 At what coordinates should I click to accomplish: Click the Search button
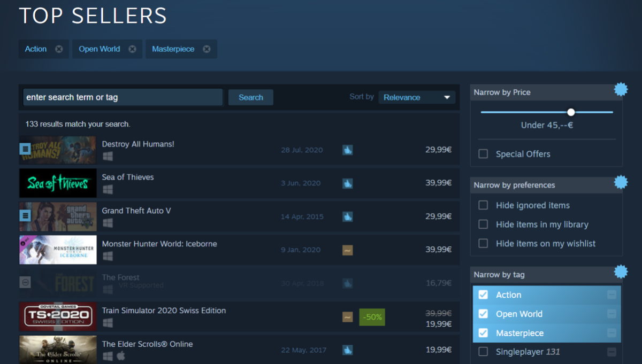pos(251,97)
